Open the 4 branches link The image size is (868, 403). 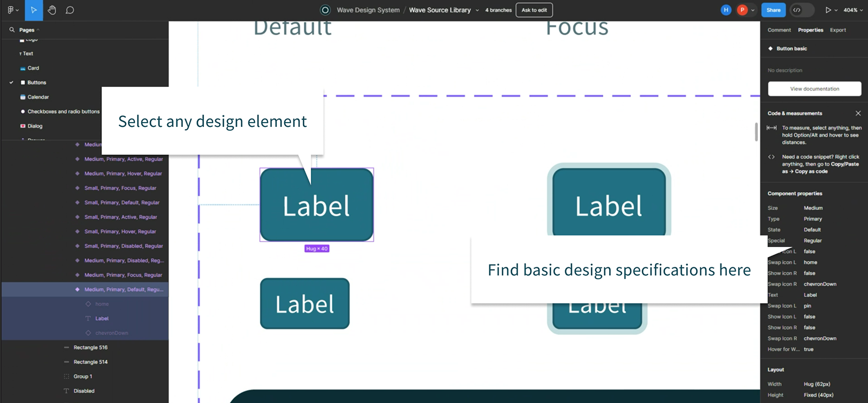click(498, 10)
